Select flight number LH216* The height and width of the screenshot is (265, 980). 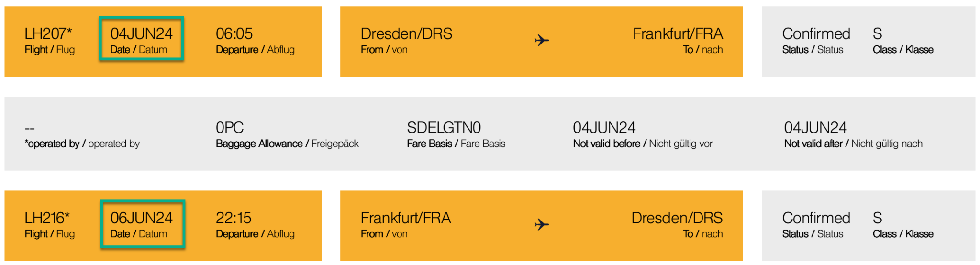(x=47, y=218)
